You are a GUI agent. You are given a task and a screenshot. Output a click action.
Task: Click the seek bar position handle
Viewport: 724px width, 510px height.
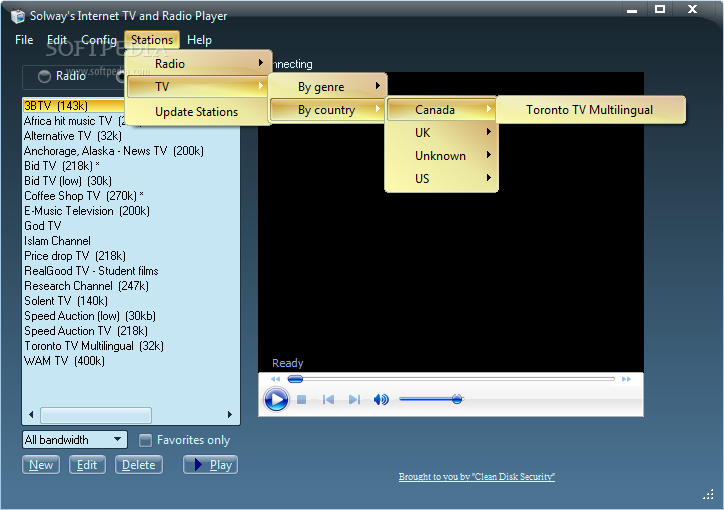(x=295, y=379)
